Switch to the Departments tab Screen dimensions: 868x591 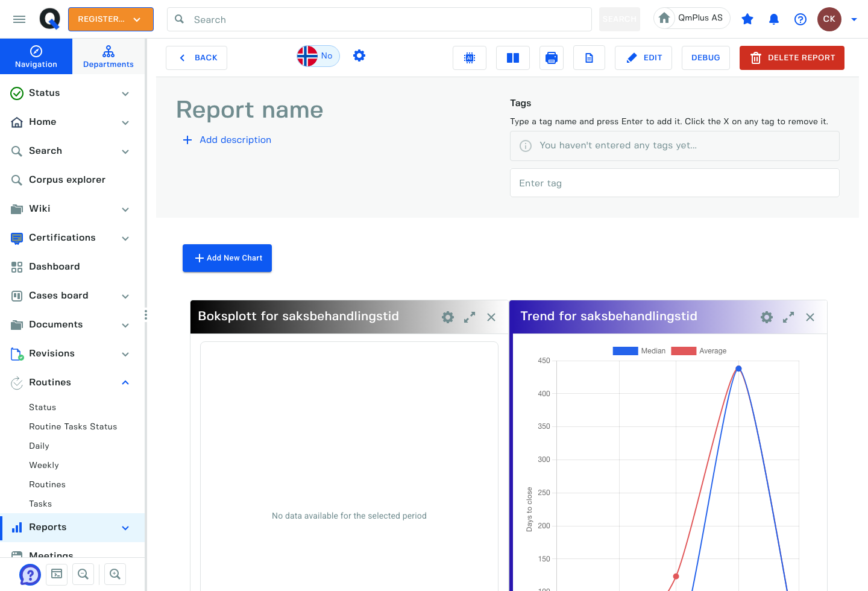pyautogui.click(x=108, y=57)
